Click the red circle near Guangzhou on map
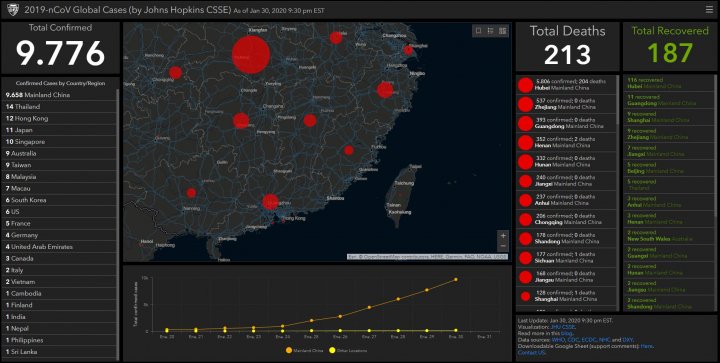The image size is (720, 363). point(270,202)
